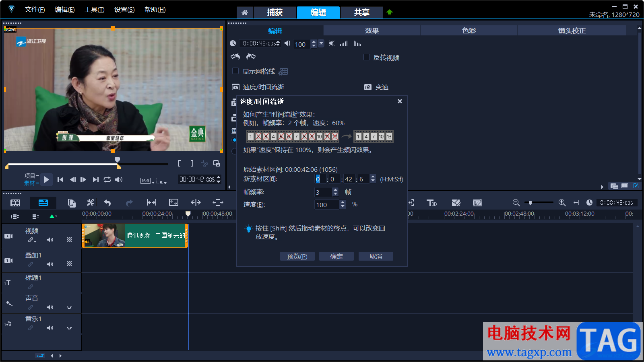The width and height of the screenshot is (644, 362).
Task: Mute the clip audio in edit panel
Action: [332, 43]
